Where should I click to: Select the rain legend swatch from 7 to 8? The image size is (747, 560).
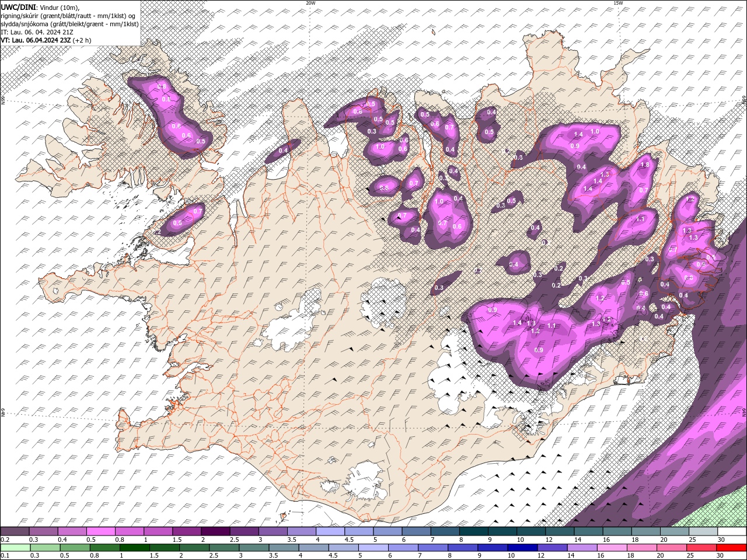432,547
